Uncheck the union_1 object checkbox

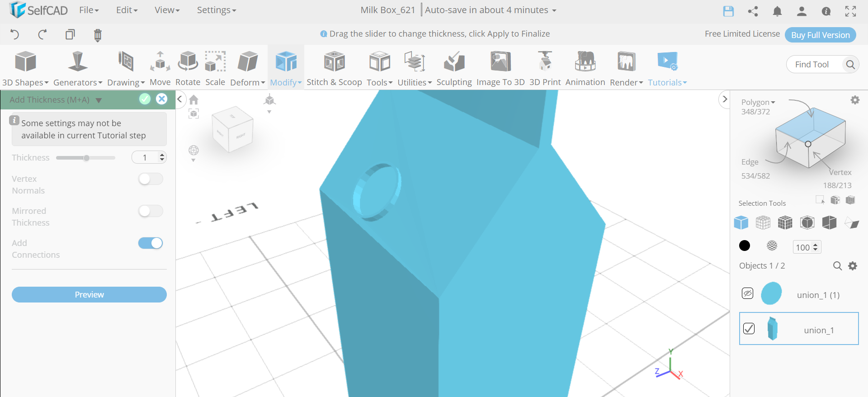(749, 329)
